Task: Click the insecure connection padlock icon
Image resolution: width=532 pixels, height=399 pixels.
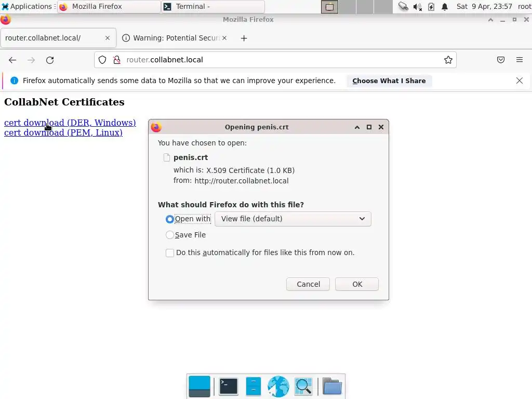Action: [x=117, y=60]
